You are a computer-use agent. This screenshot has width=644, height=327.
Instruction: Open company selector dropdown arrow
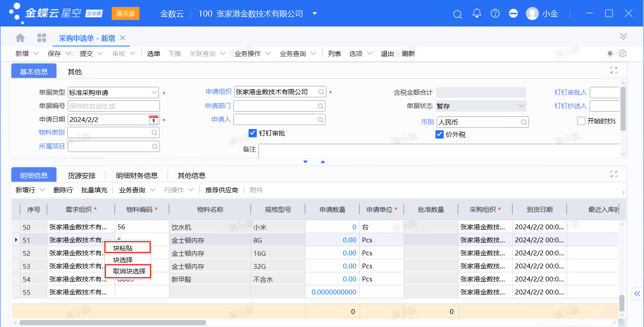[315, 13]
